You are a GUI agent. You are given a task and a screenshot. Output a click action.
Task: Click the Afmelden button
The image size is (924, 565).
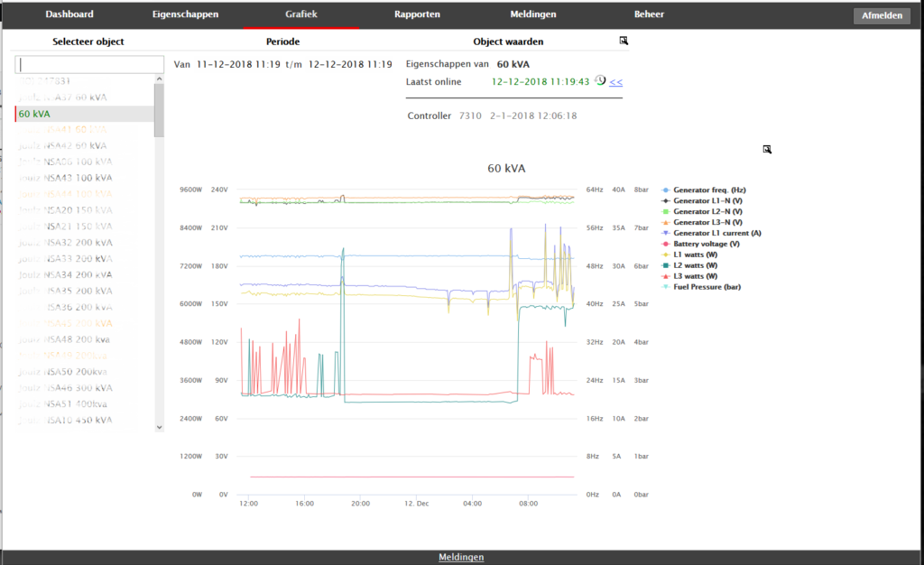[882, 15]
